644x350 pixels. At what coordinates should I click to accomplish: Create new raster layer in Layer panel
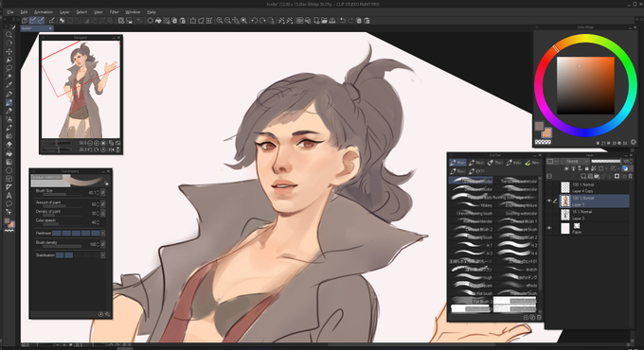click(x=583, y=177)
